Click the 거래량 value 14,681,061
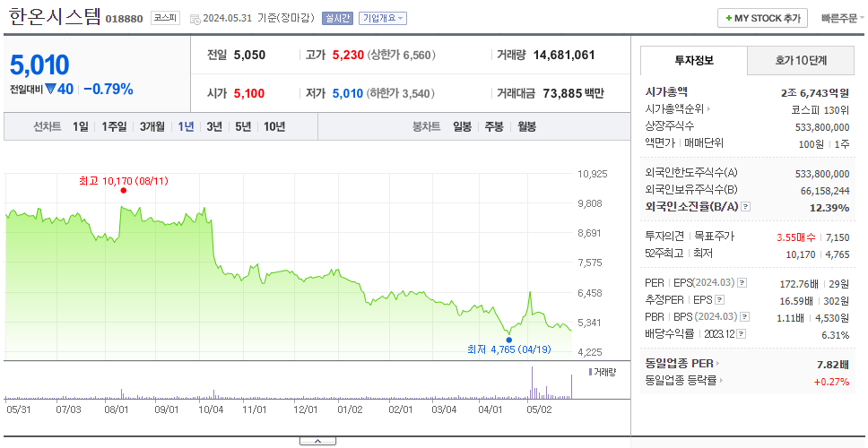Image resolution: width=868 pixels, height=448 pixels. click(x=564, y=55)
